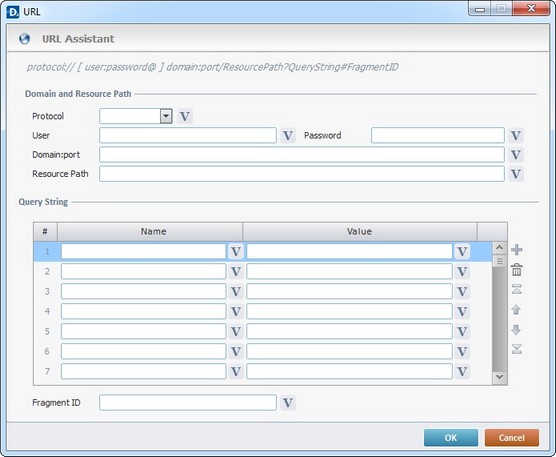Open the Protocol dropdown list
Screen dimensions: 556x457
point(166,116)
